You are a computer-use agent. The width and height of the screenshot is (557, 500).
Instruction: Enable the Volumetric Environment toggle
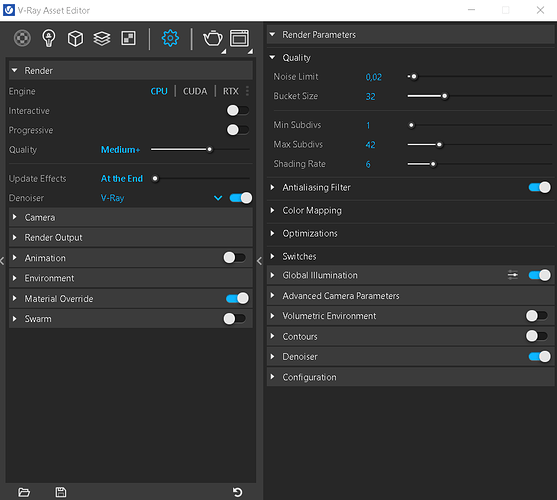537,315
